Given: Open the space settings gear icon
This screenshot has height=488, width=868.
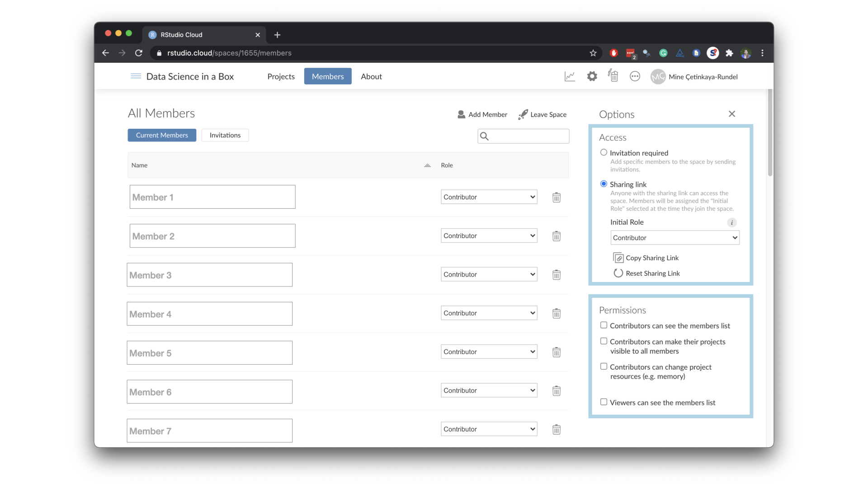Looking at the screenshot, I should click(x=592, y=76).
